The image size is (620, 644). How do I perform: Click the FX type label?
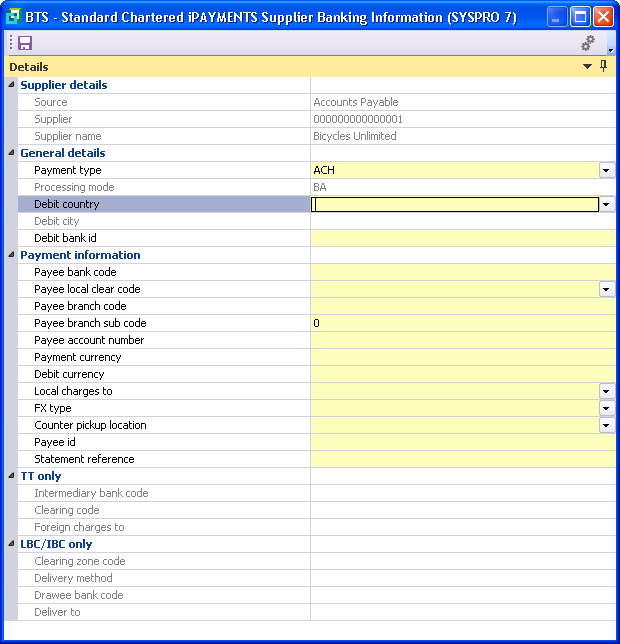[53, 408]
